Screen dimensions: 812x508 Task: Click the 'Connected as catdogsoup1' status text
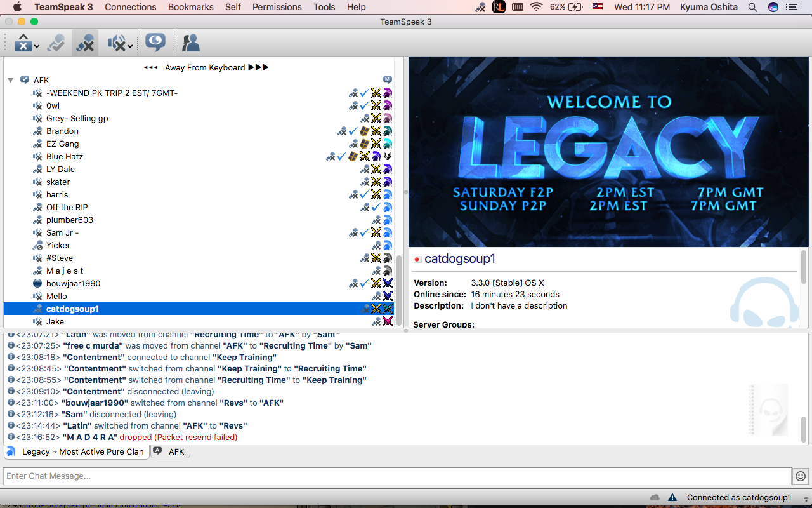pos(739,498)
